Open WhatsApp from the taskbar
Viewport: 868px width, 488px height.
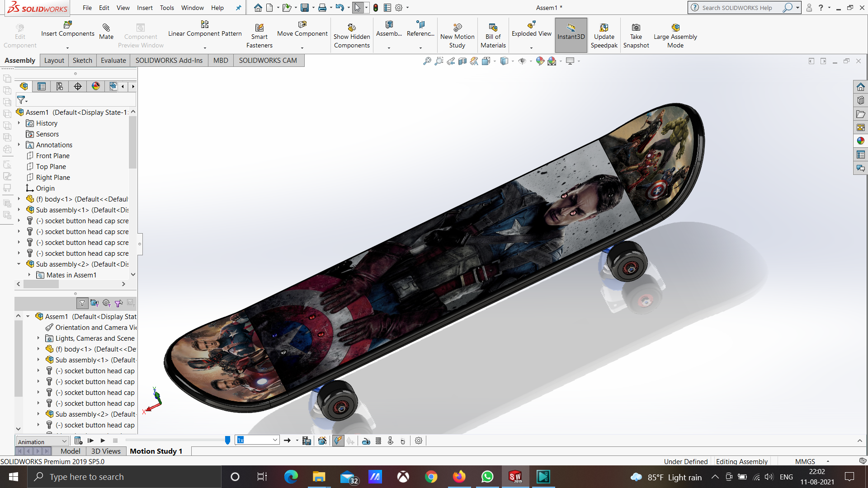(x=487, y=477)
